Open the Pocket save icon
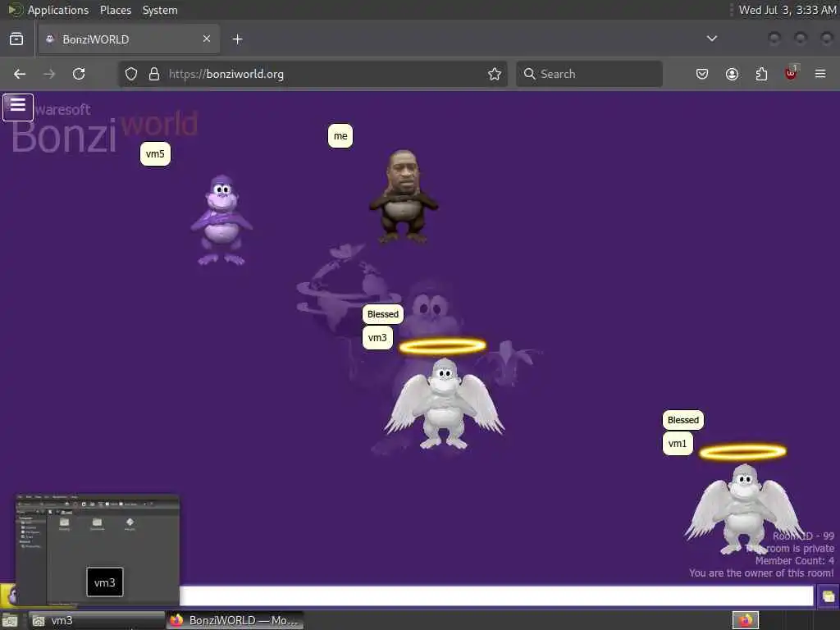840x630 pixels. 702,74
